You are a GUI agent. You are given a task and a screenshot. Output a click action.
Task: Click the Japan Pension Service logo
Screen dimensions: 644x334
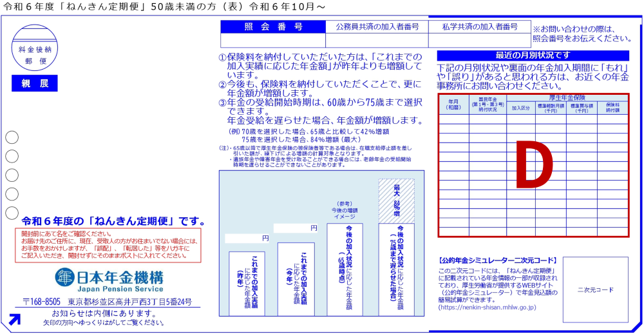109,280
